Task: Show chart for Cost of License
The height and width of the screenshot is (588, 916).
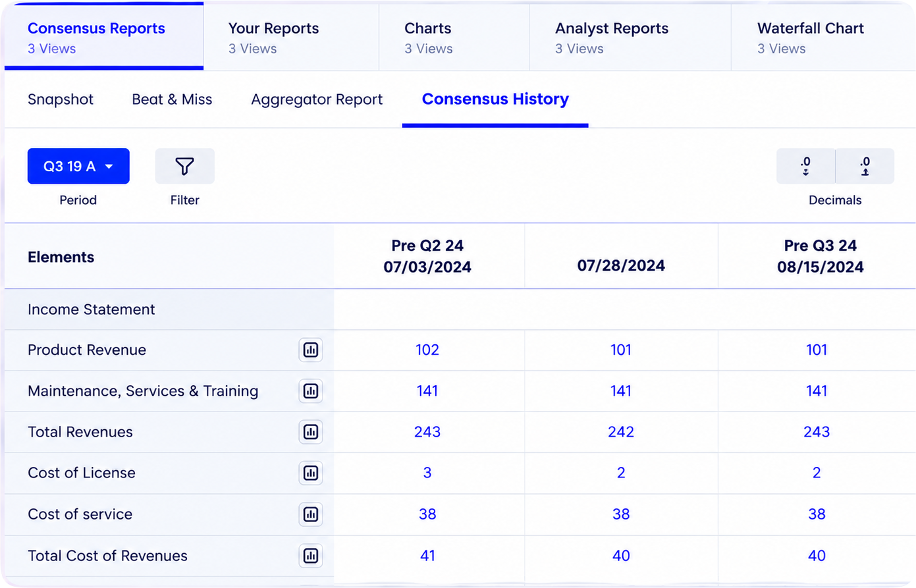Action: point(311,473)
